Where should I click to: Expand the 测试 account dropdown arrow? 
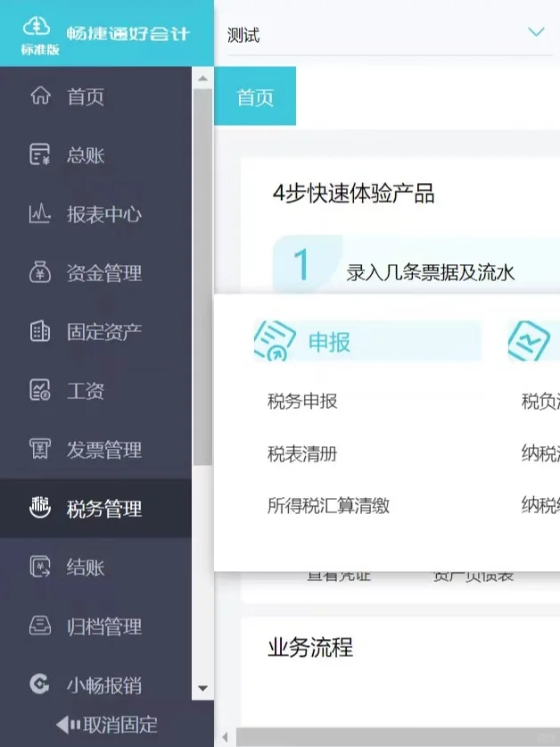point(536,32)
